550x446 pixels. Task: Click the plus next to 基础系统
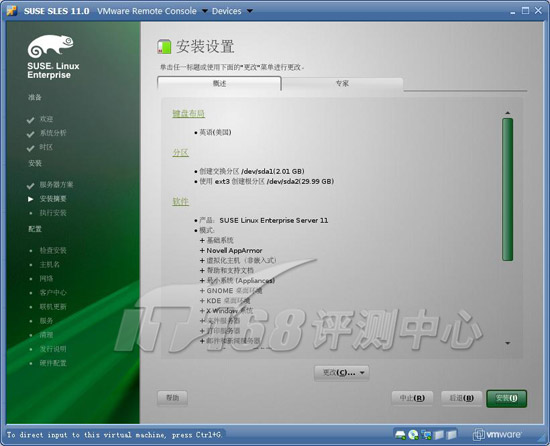click(202, 240)
